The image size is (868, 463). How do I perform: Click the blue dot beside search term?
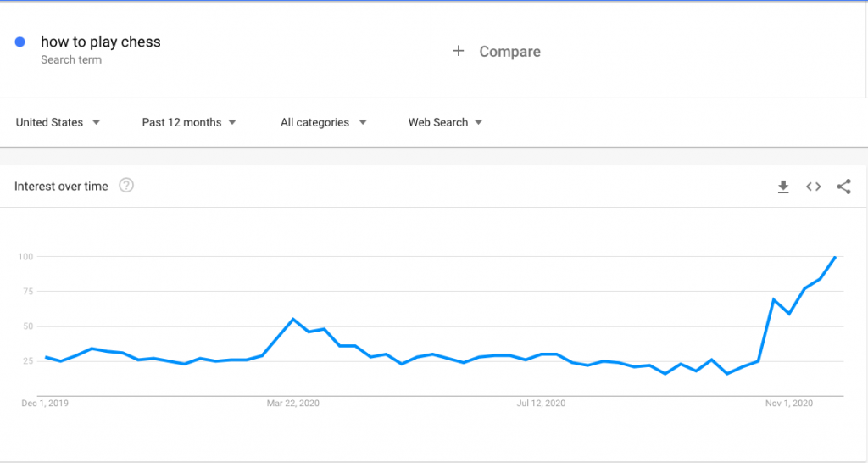(20, 42)
